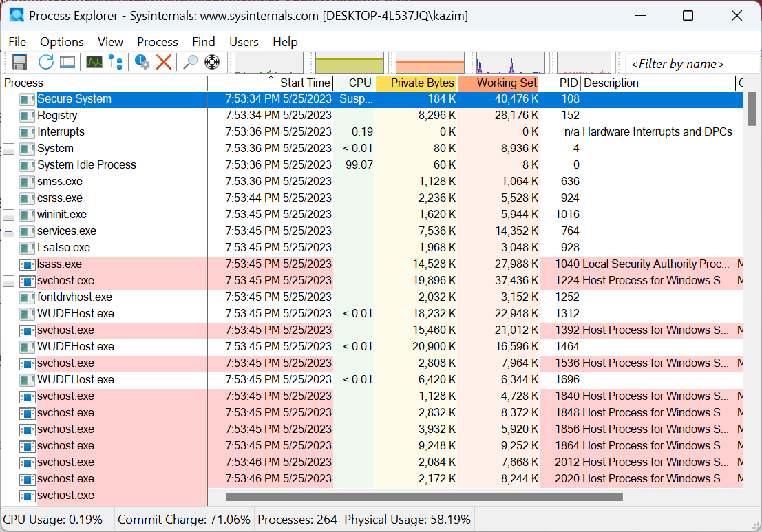The image size is (762, 532).
Task: Open the Process menu
Action: 158,42
